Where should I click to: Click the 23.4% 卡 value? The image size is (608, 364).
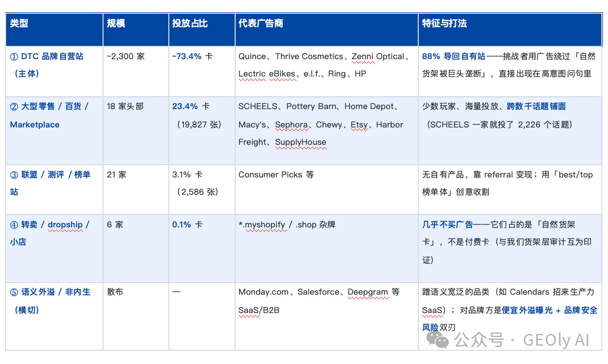pyautogui.click(x=191, y=106)
